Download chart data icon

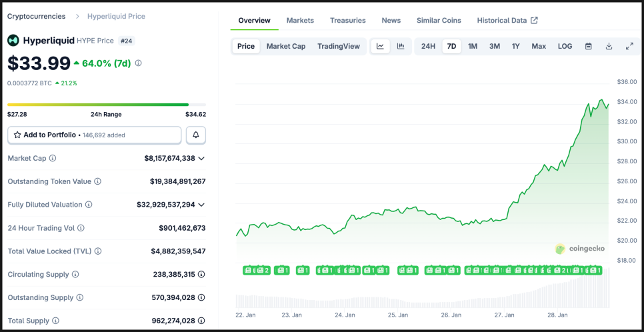click(609, 47)
